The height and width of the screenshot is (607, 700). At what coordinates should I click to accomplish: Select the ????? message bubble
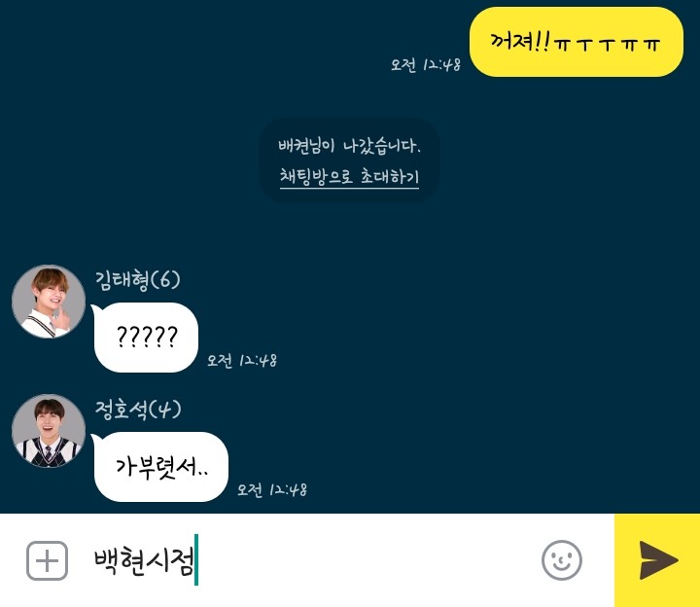pos(146,338)
